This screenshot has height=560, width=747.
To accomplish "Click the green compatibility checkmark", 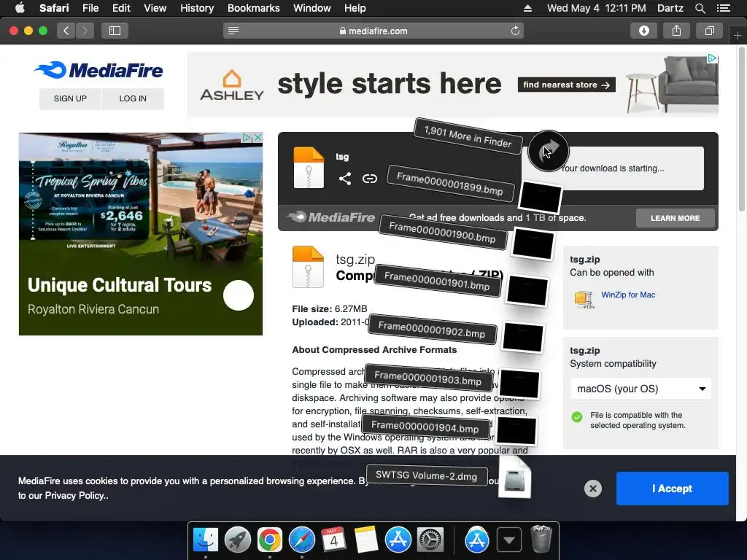I will click(x=577, y=417).
